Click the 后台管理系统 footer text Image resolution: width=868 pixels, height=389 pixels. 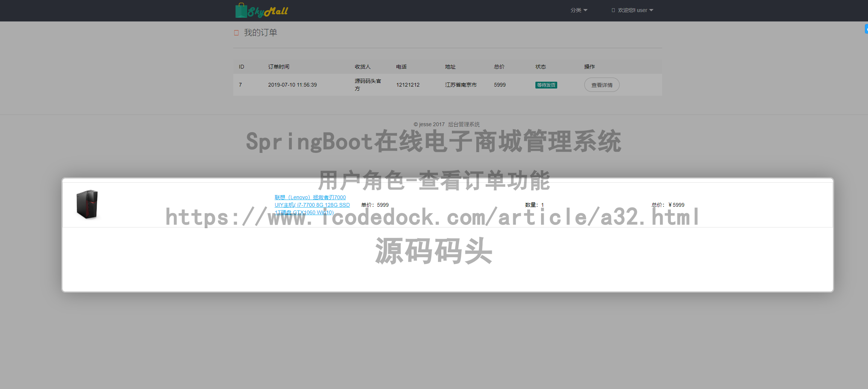(464, 124)
